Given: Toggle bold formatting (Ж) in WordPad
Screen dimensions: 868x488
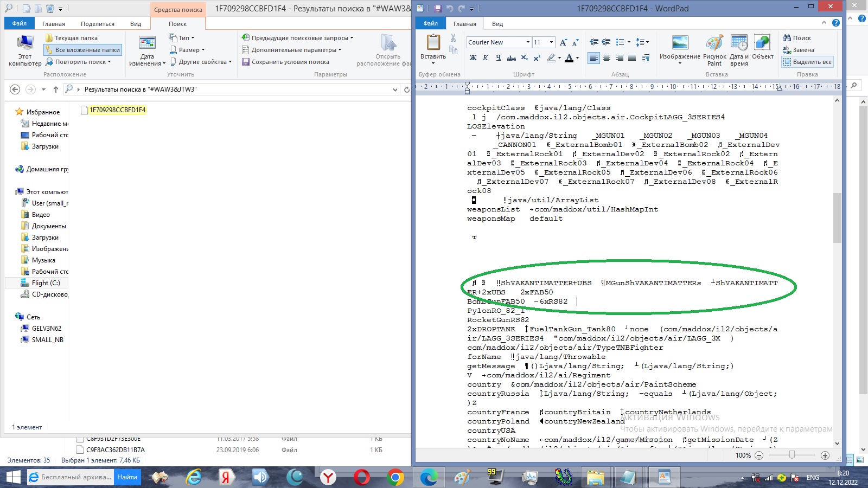Looking at the screenshot, I should [473, 57].
